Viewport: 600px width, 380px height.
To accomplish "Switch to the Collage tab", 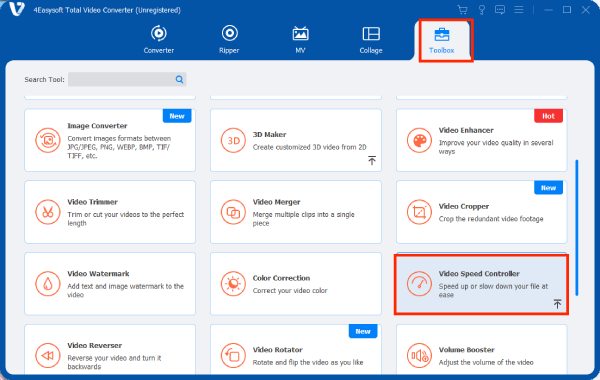I will 371,40.
